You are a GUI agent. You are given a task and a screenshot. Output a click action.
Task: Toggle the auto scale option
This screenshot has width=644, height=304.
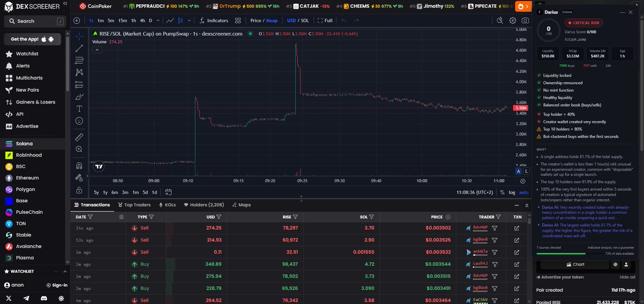point(524,192)
